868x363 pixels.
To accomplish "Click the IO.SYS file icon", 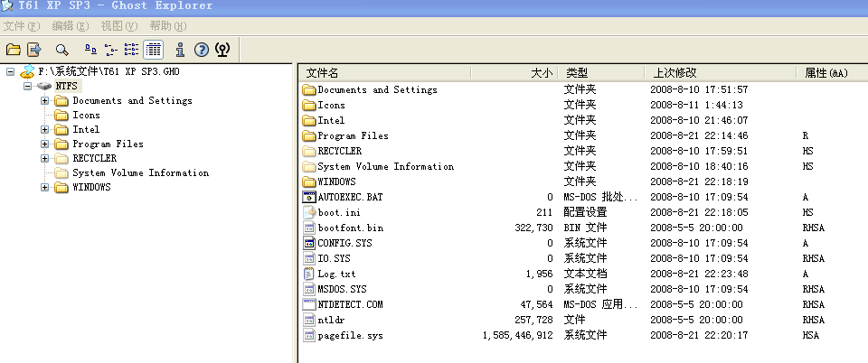I will pyautogui.click(x=309, y=258).
